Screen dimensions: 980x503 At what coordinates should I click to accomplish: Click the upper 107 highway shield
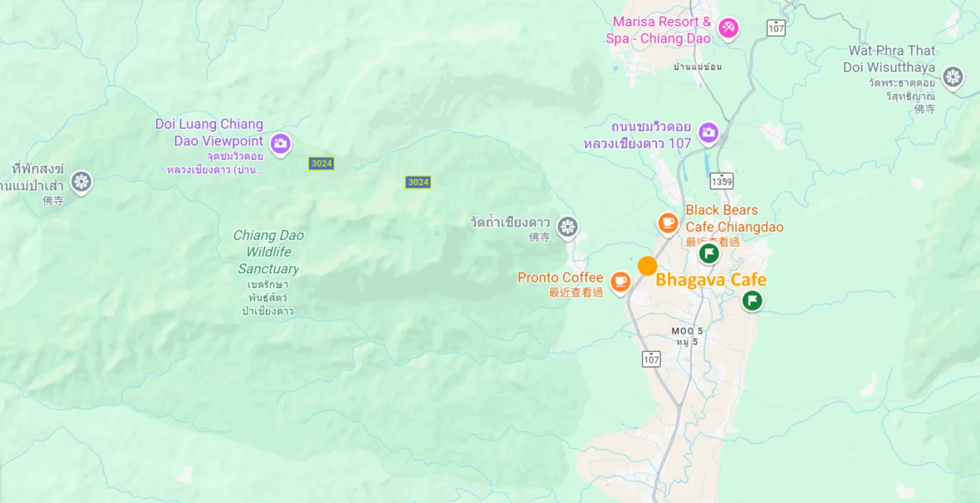(x=776, y=28)
